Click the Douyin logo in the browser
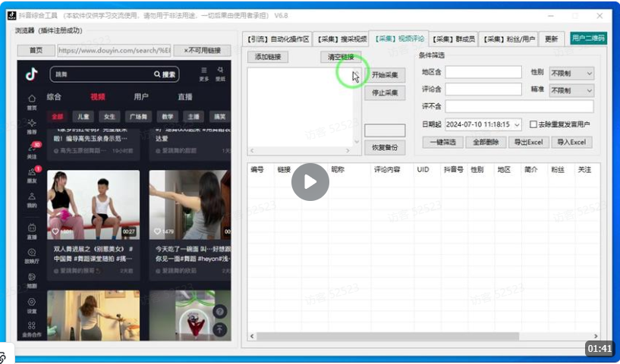 31,74
